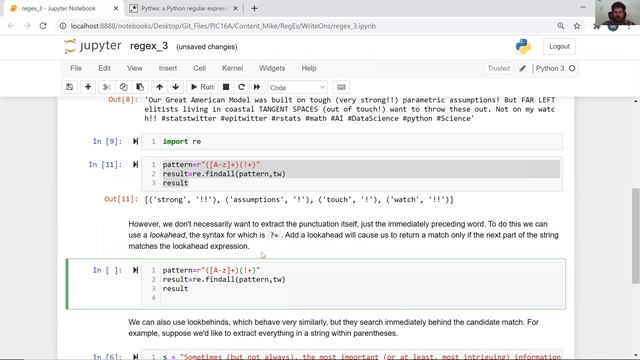Paste cells below icon
The height and width of the screenshot is (360, 640).
click(140, 87)
